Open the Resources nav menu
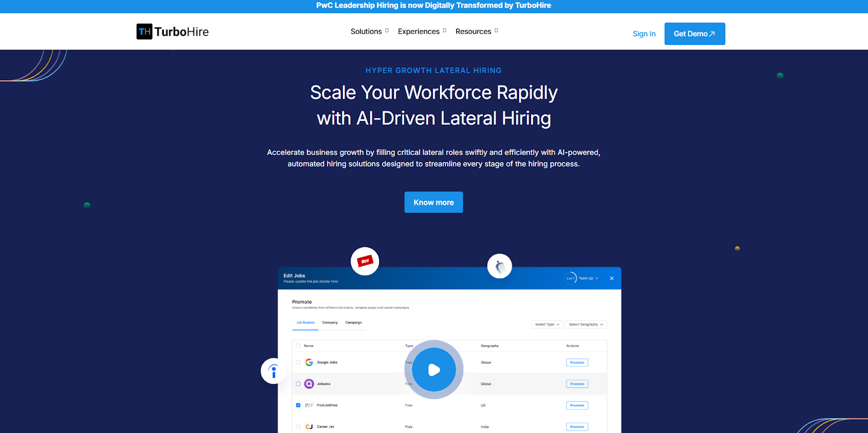The height and width of the screenshot is (433, 868). click(473, 31)
